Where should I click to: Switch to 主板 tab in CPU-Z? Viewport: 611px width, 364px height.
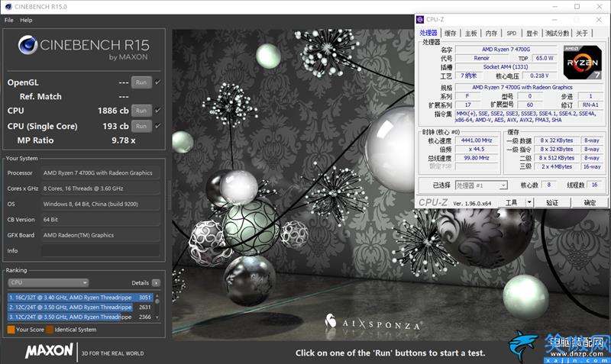(470, 34)
